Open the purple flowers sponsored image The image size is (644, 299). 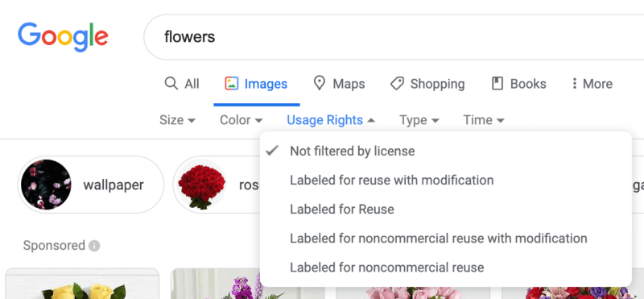248,284
